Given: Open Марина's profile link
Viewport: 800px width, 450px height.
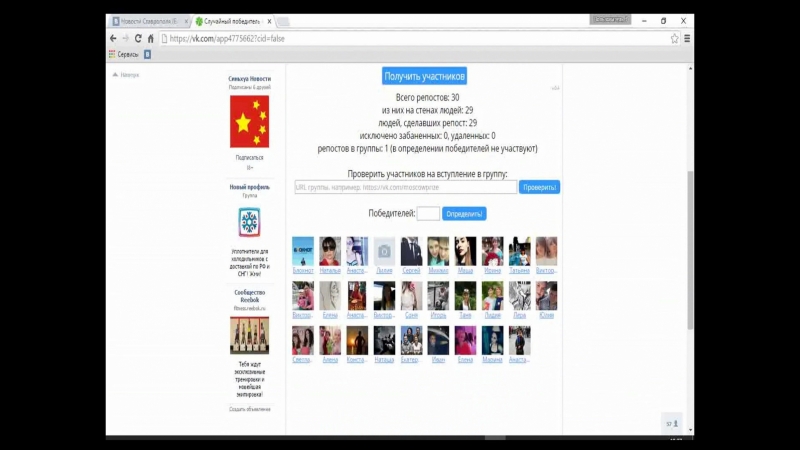Looking at the screenshot, I should coord(492,360).
